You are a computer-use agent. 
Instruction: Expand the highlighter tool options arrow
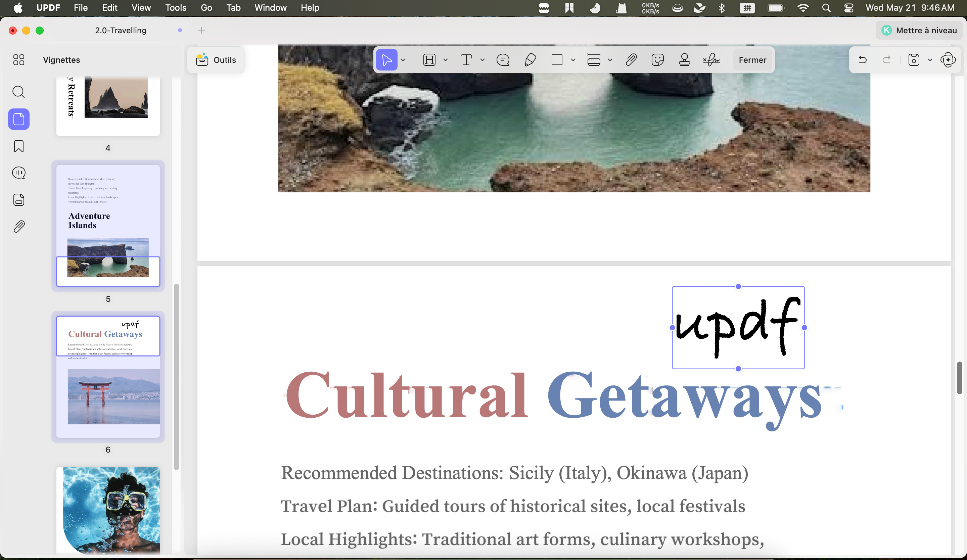pos(446,60)
